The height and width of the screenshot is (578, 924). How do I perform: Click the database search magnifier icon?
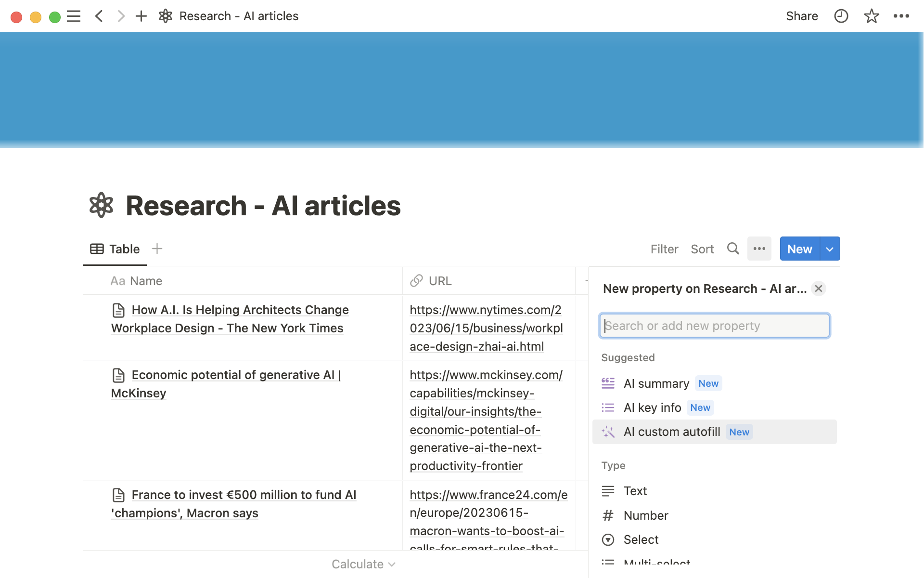click(732, 249)
